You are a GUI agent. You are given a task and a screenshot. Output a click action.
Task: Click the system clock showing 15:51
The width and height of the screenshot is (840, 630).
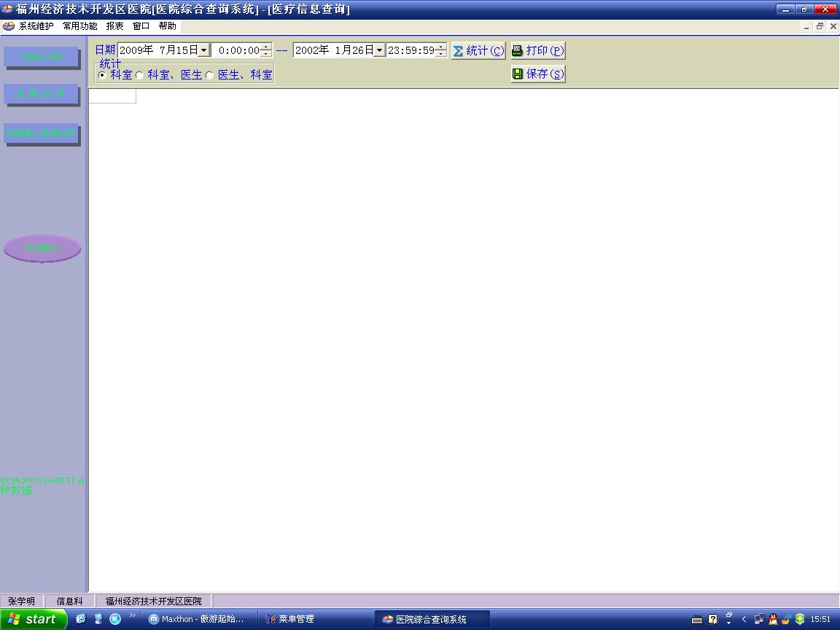(820, 619)
